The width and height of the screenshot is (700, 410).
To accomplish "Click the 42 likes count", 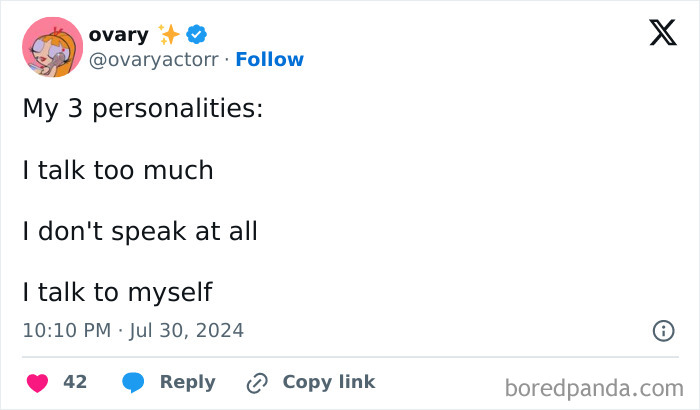I will (x=75, y=382).
